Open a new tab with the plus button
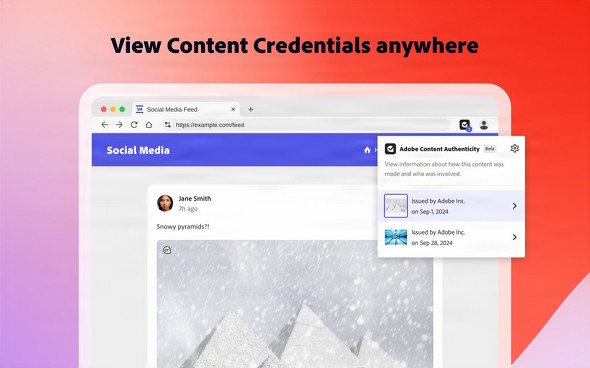This screenshot has height=368, width=590. 251,109
